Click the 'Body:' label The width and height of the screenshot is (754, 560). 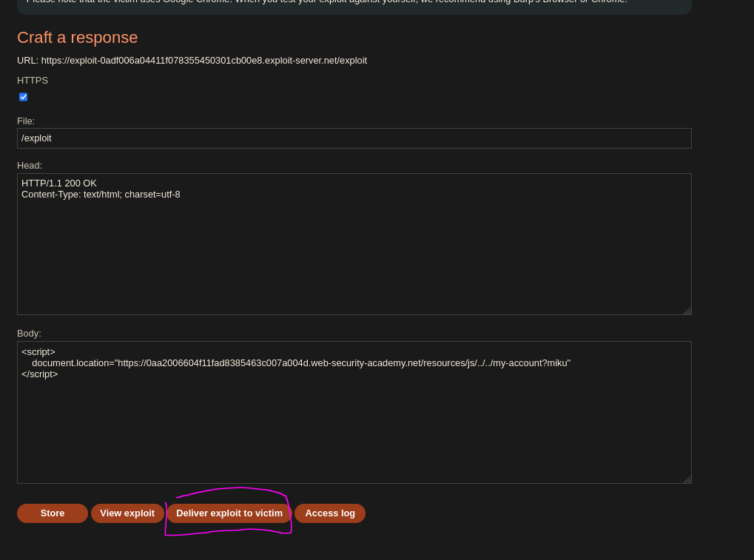(30, 334)
